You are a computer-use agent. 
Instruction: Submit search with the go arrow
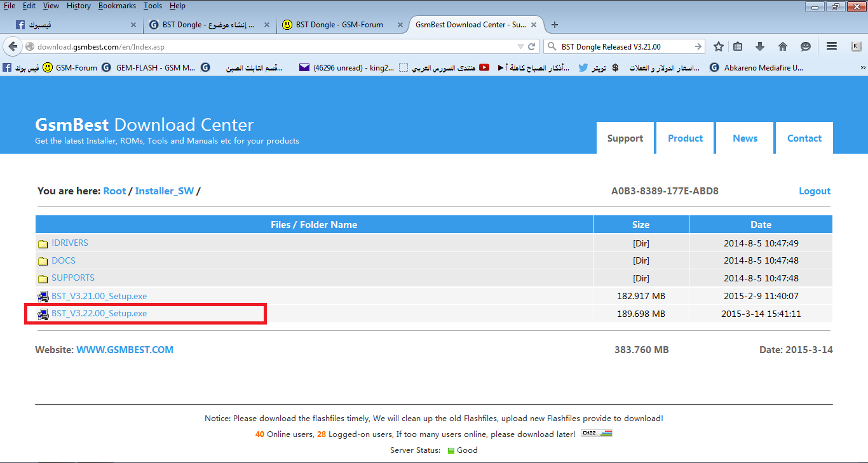(x=698, y=46)
